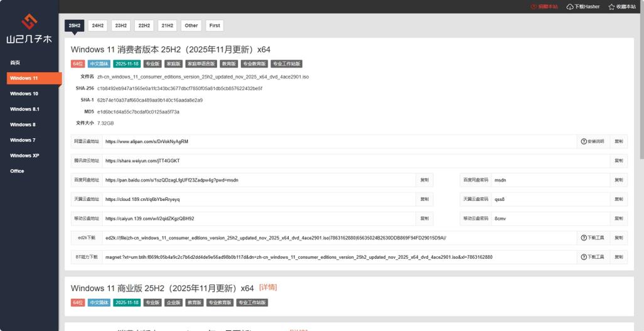Click the pan.baidu.com URL field

click(259, 180)
